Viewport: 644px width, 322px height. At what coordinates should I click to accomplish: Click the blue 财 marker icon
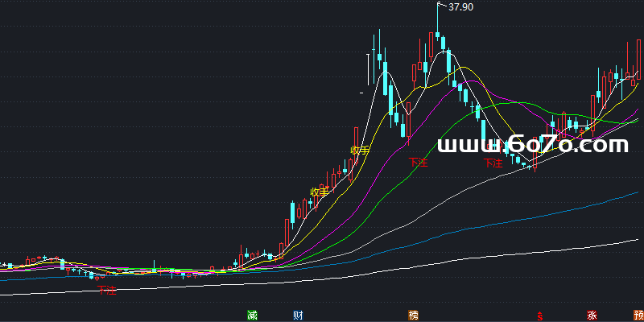click(x=298, y=315)
